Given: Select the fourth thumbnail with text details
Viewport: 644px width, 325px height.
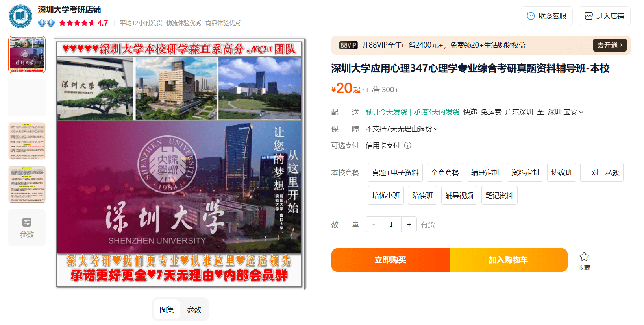Looking at the screenshot, I should [27, 184].
